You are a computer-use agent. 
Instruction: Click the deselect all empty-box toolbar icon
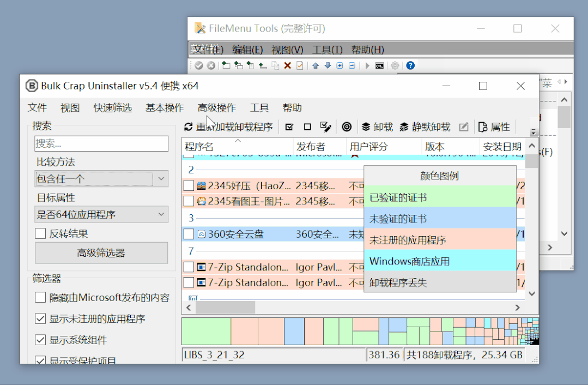pyautogui.click(x=307, y=127)
